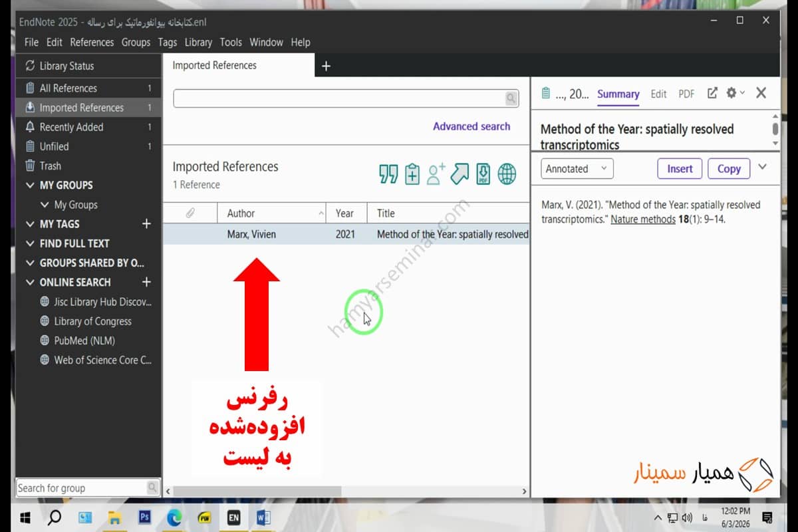The height and width of the screenshot is (532, 798).
Task: Open the Trash group
Action: [88, 166]
